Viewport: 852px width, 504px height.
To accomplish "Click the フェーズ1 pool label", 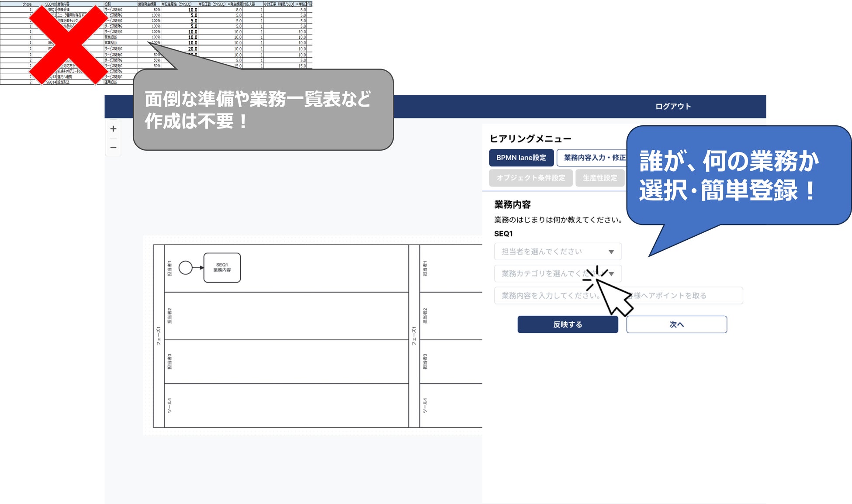I will tap(159, 335).
